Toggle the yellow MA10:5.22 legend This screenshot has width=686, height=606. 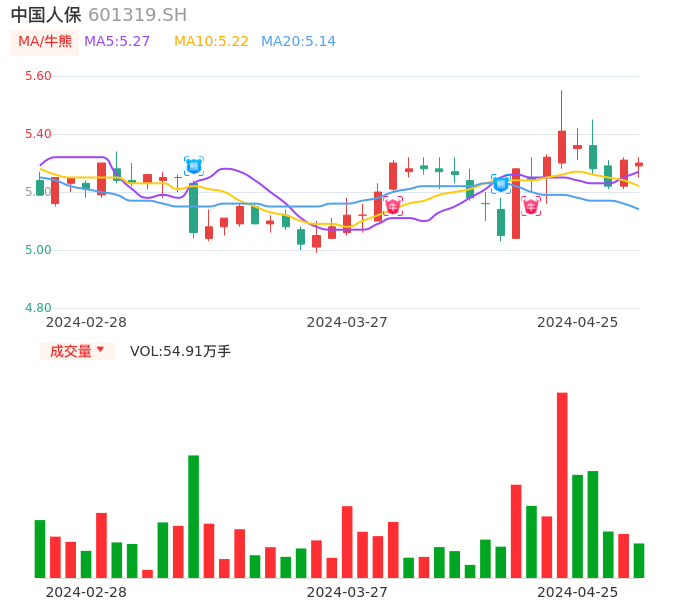(211, 42)
